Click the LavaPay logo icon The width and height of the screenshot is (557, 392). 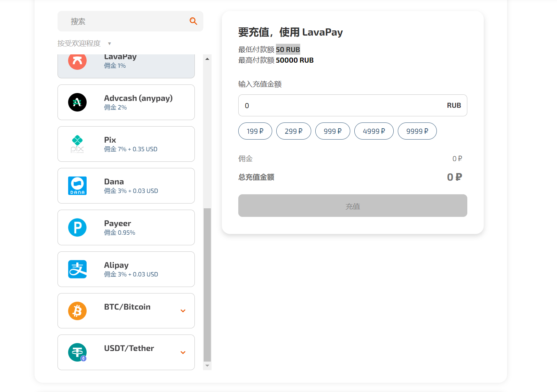click(77, 62)
